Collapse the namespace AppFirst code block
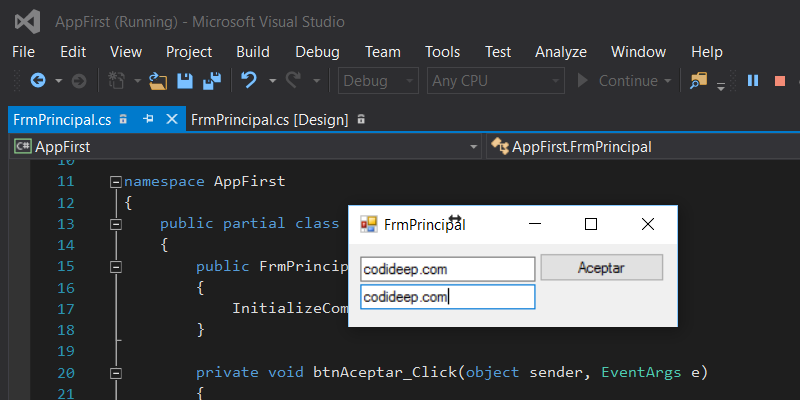The width and height of the screenshot is (800, 400). pos(115,182)
